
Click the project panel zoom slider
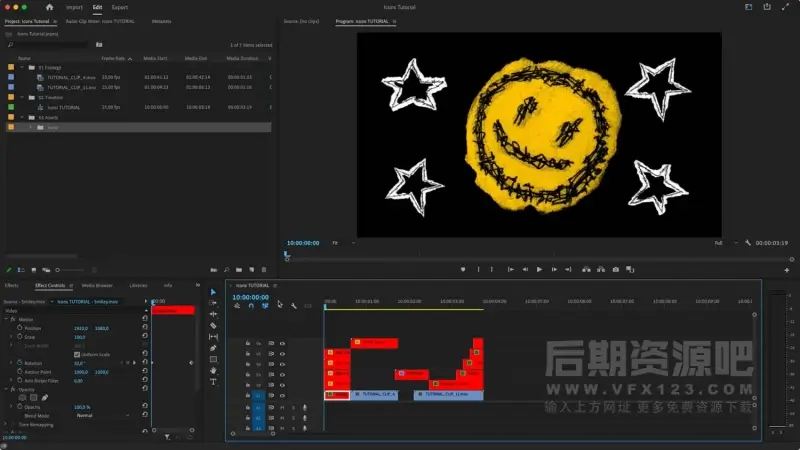click(57, 269)
